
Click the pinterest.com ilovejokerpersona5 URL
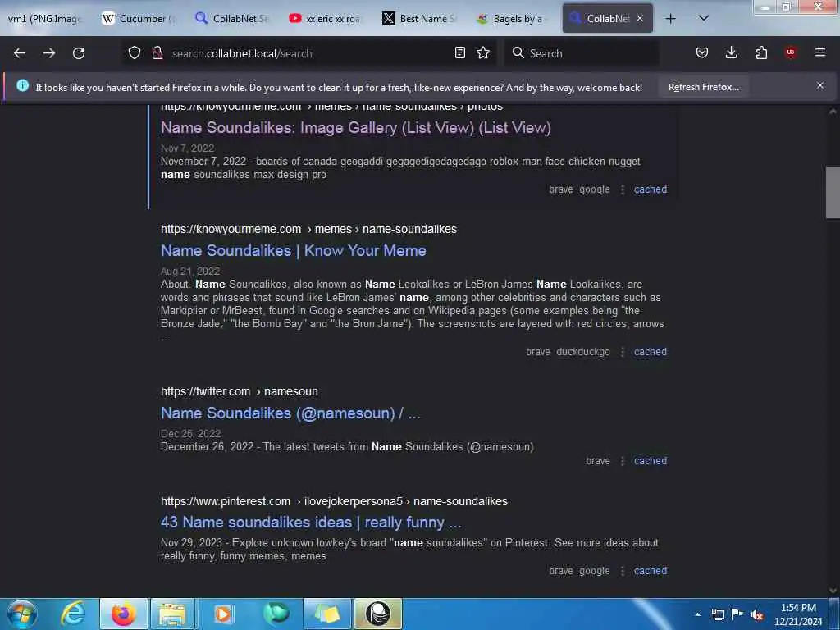(x=335, y=501)
